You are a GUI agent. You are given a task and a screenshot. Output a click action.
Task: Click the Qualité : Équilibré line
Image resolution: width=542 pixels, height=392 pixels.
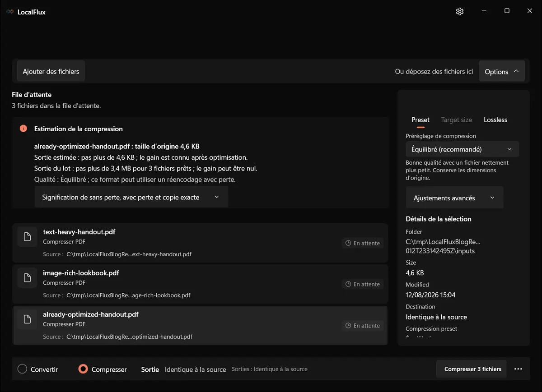[x=135, y=179]
